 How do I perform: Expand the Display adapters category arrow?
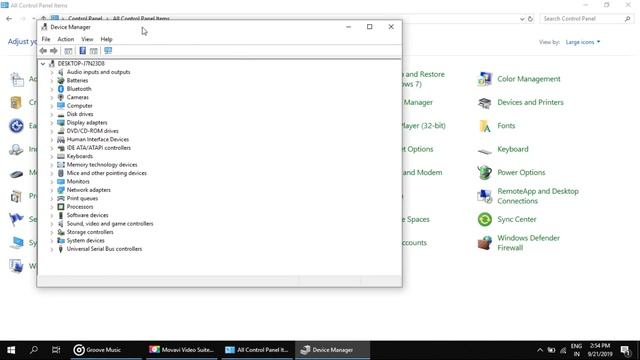52,123
